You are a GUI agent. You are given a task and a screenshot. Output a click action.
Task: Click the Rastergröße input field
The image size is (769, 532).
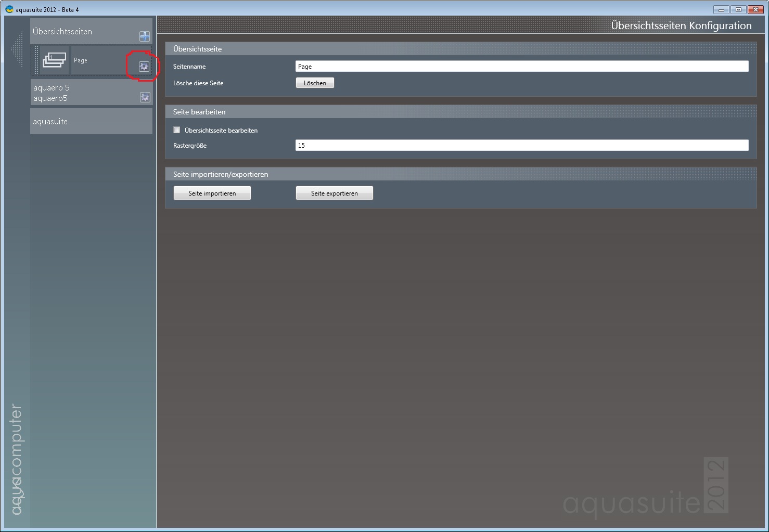tap(522, 146)
